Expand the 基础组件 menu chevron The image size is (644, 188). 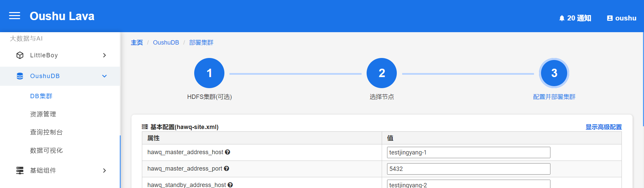[104, 171]
